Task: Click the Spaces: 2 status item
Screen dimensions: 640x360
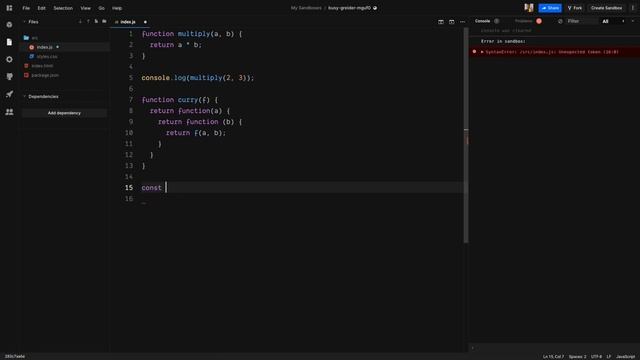Action: [x=577, y=357]
